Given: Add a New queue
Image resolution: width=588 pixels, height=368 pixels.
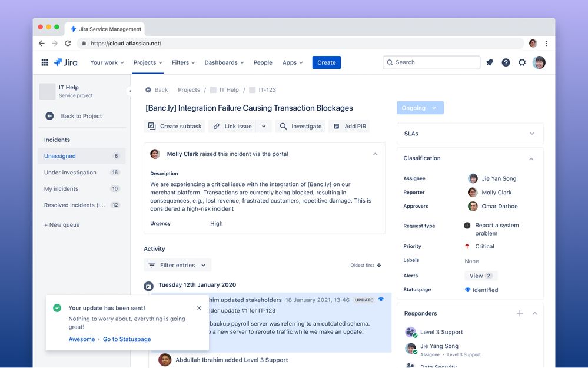Looking at the screenshot, I should click(62, 225).
